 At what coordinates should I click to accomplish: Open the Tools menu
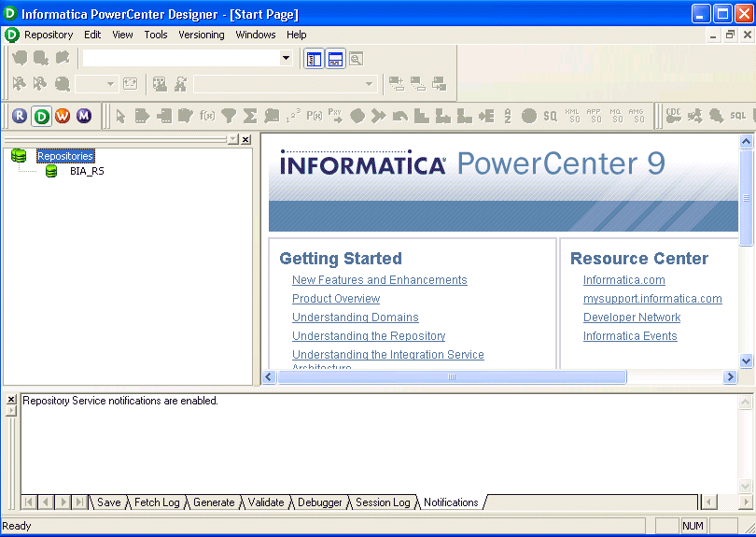(x=156, y=35)
